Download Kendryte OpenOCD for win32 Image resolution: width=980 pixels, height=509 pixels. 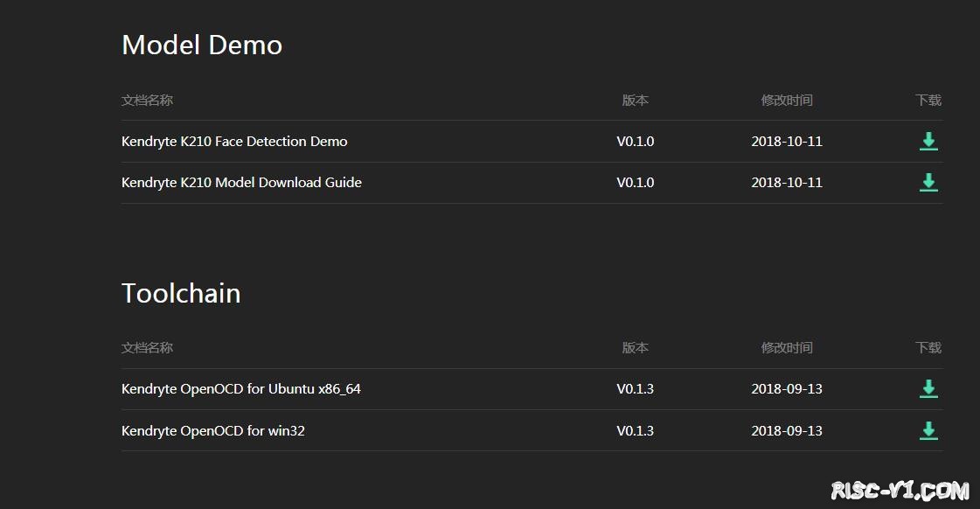pyautogui.click(x=928, y=430)
